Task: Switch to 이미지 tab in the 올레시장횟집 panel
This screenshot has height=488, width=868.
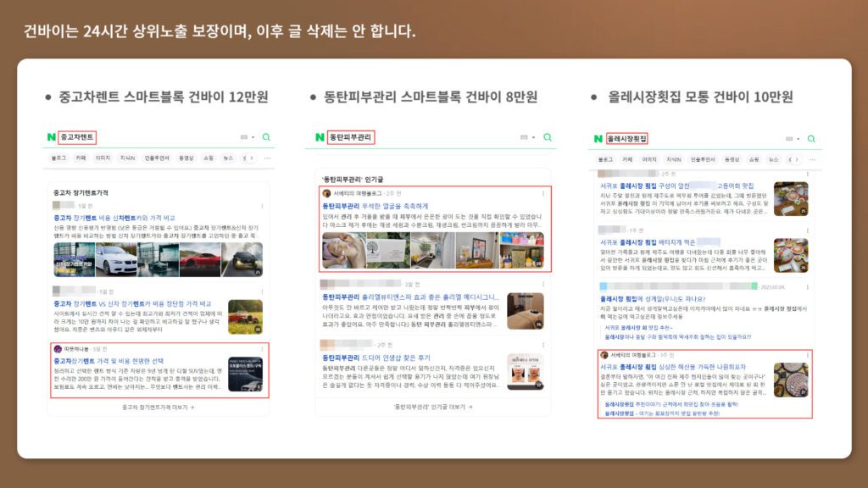Action: (x=649, y=159)
